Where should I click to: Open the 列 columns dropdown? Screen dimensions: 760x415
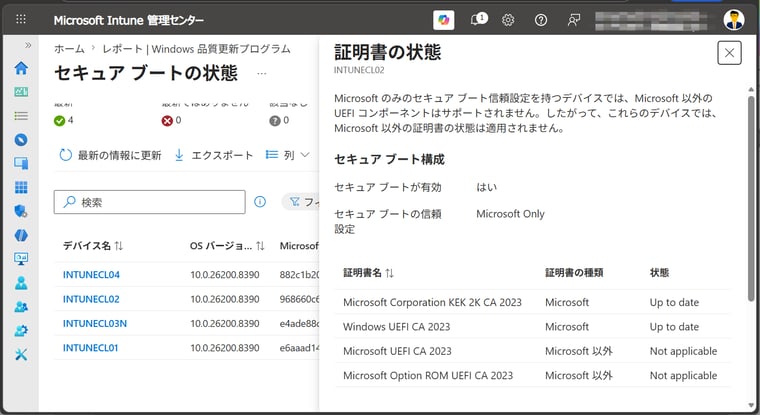pyautogui.click(x=287, y=155)
